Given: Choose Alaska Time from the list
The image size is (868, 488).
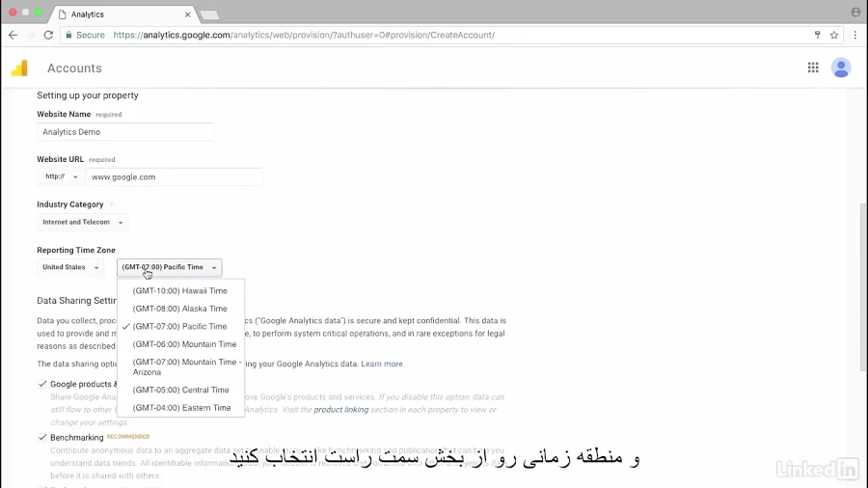Looking at the screenshot, I should (180, 309).
